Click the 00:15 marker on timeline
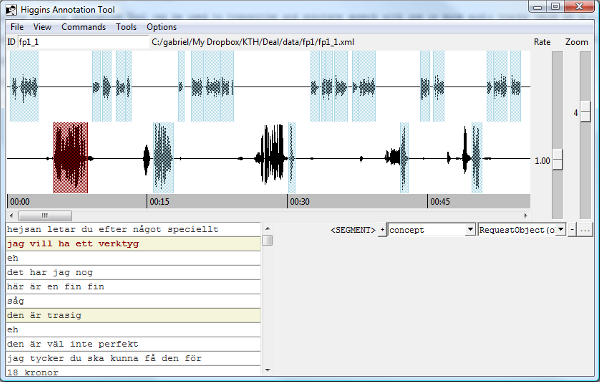The image size is (600, 382). point(159,202)
